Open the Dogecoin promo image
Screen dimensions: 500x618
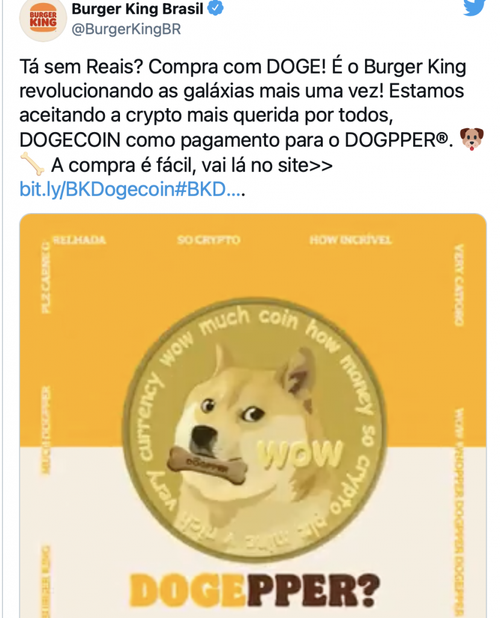(x=253, y=415)
